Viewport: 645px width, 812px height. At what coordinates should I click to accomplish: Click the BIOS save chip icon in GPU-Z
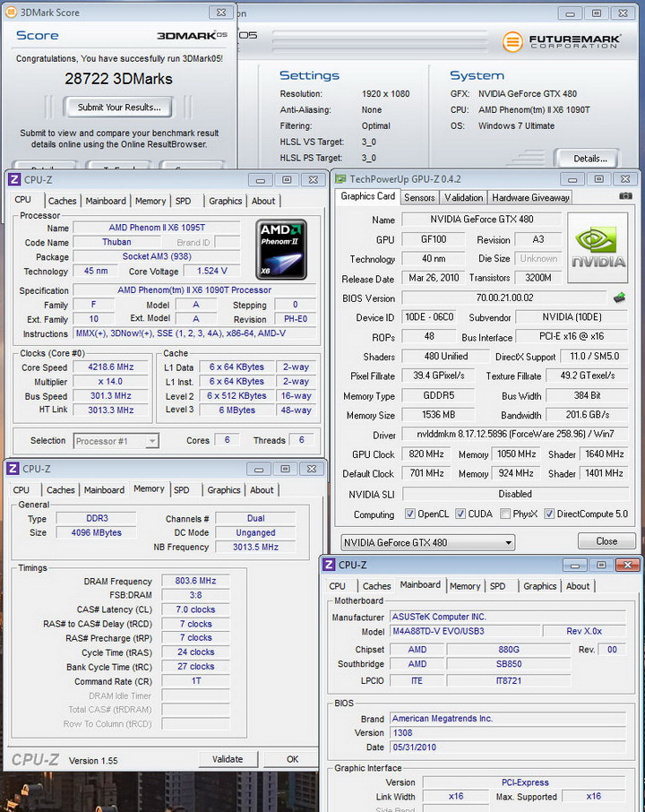(619, 298)
